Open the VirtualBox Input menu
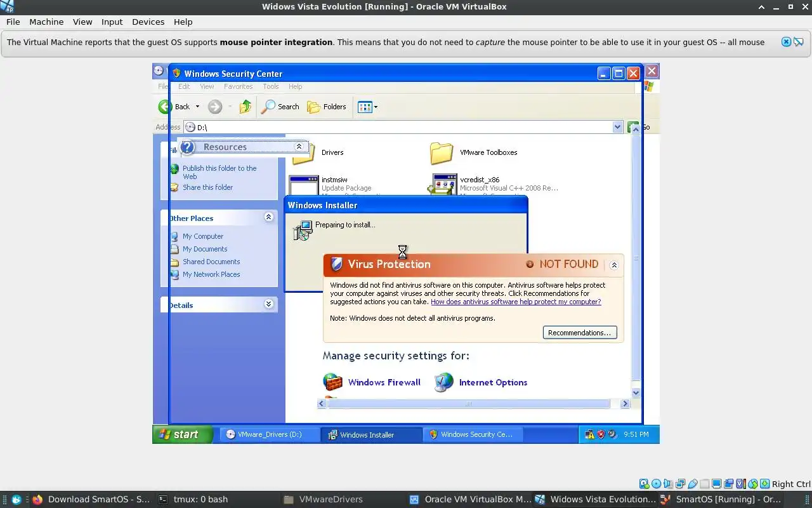 [x=112, y=22]
